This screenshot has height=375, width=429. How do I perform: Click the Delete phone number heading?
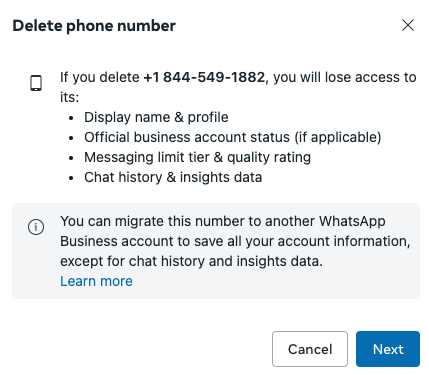[94, 26]
